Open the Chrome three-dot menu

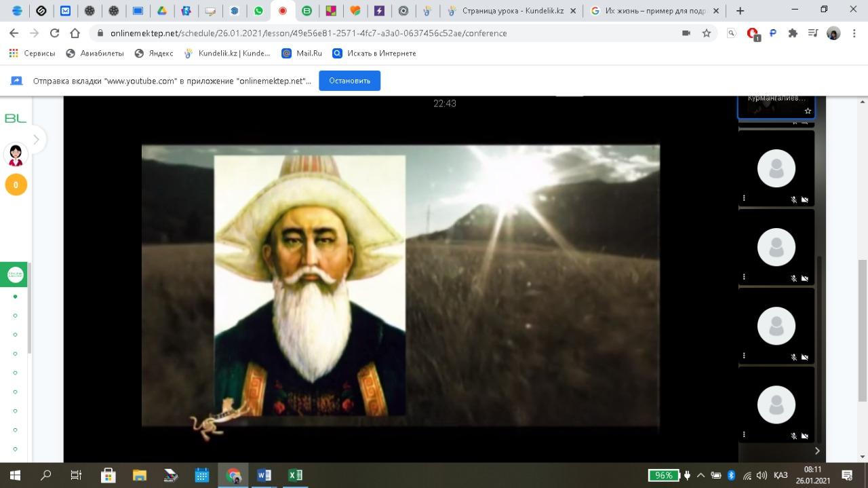pos(854,33)
